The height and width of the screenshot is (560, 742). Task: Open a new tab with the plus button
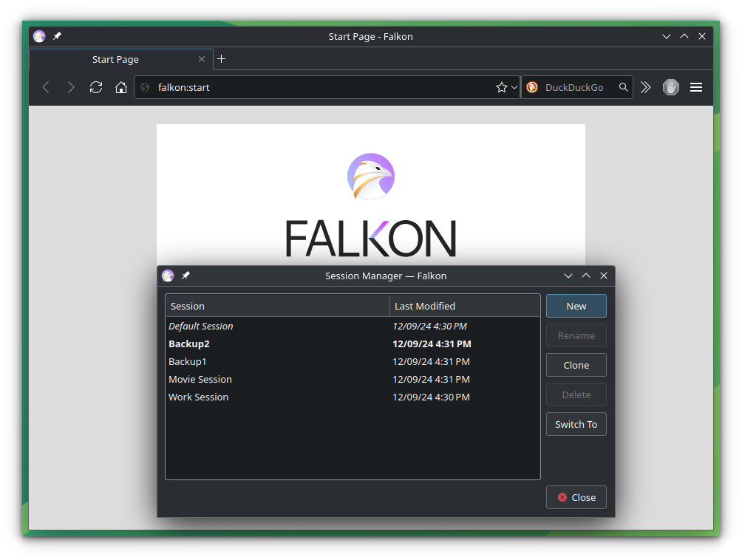[x=221, y=58]
